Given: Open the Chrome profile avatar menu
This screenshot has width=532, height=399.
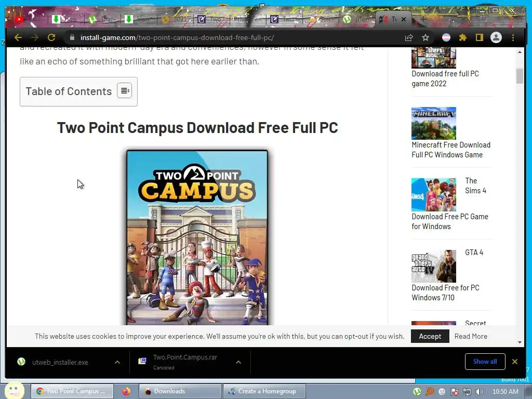Looking at the screenshot, I should (496, 37).
